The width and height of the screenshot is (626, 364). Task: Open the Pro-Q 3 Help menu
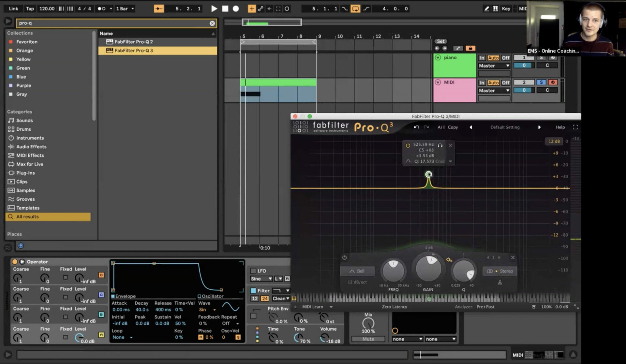[560, 127]
